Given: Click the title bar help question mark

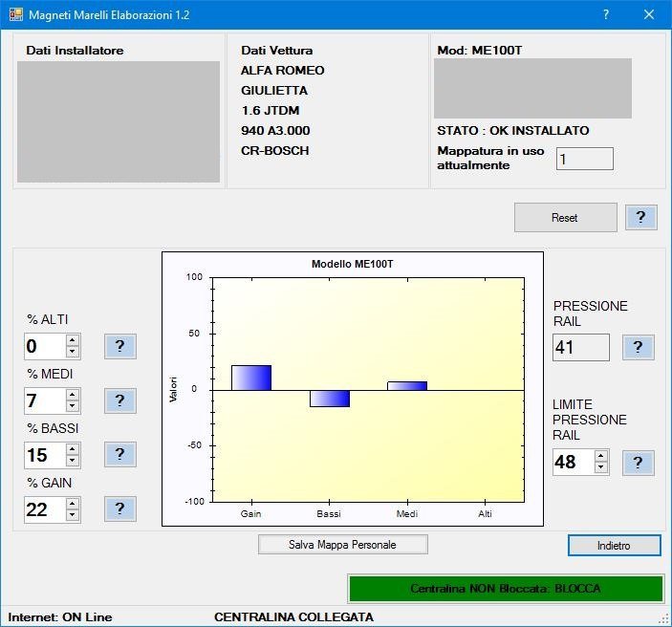Looking at the screenshot, I should (x=606, y=14).
